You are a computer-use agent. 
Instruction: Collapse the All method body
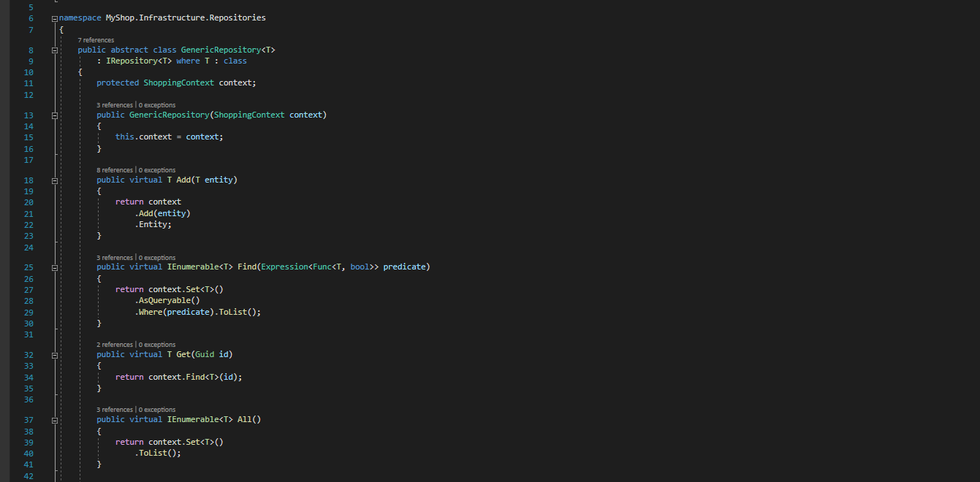[x=55, y=420]
